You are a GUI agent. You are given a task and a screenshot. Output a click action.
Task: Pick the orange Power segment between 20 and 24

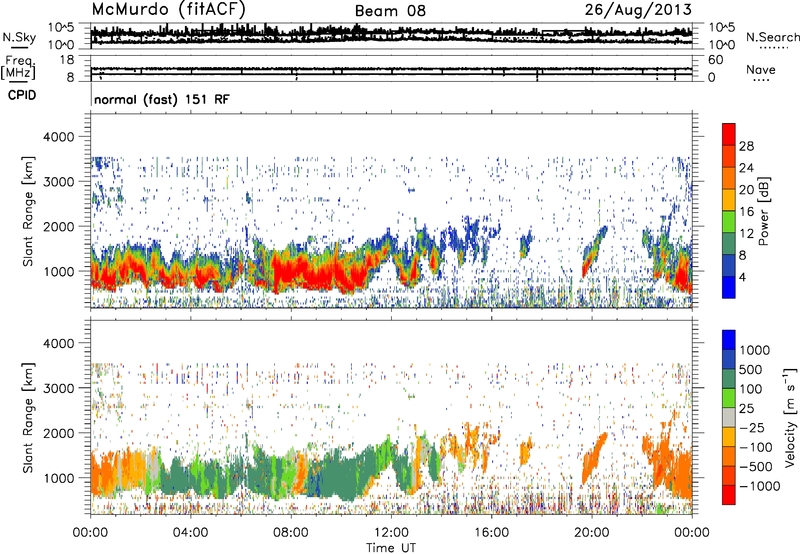(x=729, y=178)
